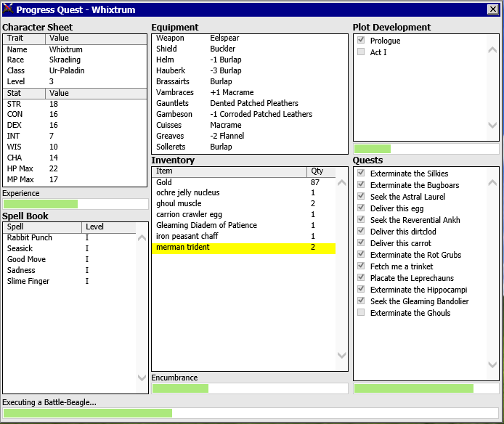
Task: Click the Trait column header
Action: (x=24, y=39)
